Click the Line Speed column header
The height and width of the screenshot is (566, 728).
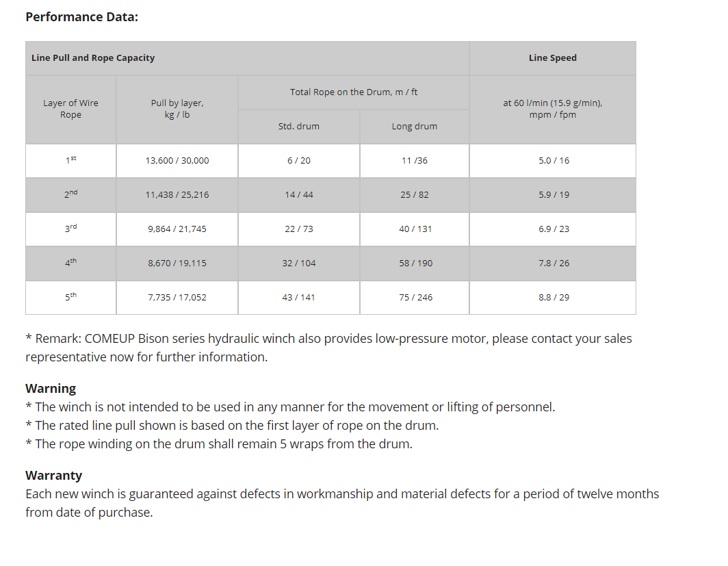click(x=552, y=58)
